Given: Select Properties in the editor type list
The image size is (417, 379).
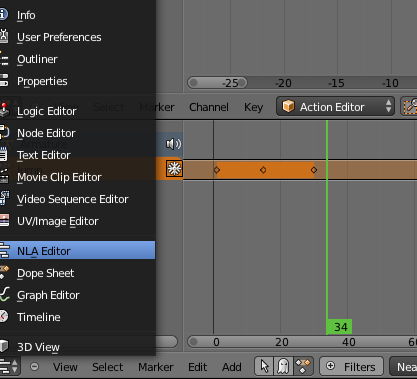Looking at the screenshot, I should (x=77, y=81).
